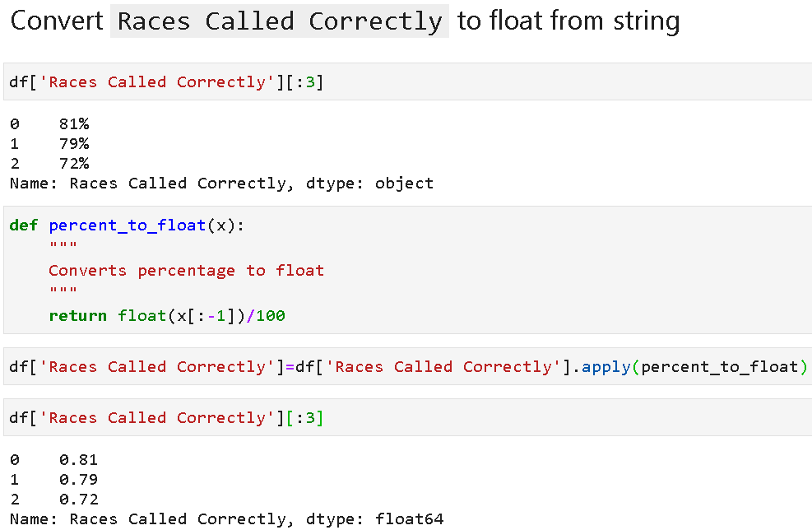Screen dimensions: 812x530
Task: Click the 0.72 output value
Action: [78, 500]
